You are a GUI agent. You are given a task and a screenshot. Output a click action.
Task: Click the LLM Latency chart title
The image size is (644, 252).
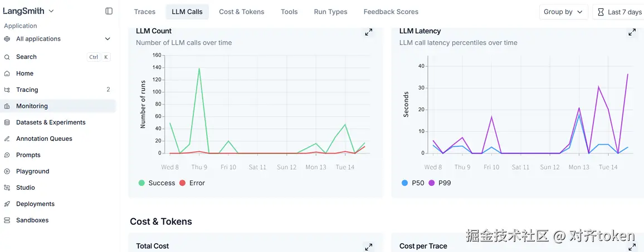tap(419, 31)
